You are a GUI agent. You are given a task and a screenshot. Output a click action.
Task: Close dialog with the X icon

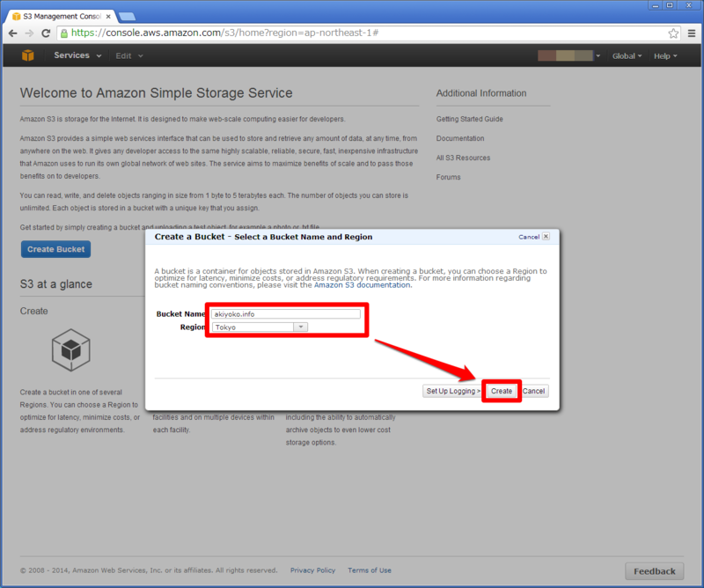pyautogui.click(x=546, y=236)
